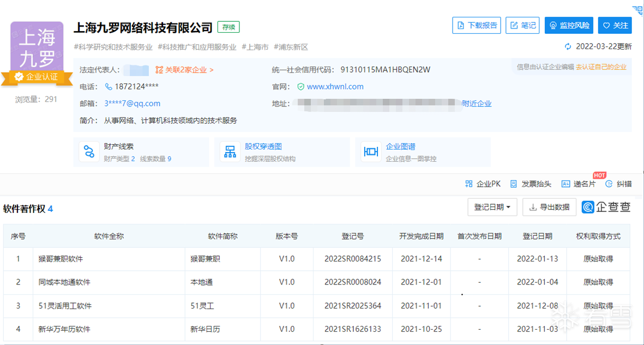
Task: Click 导出数据 export button
Action: point(549,207)
